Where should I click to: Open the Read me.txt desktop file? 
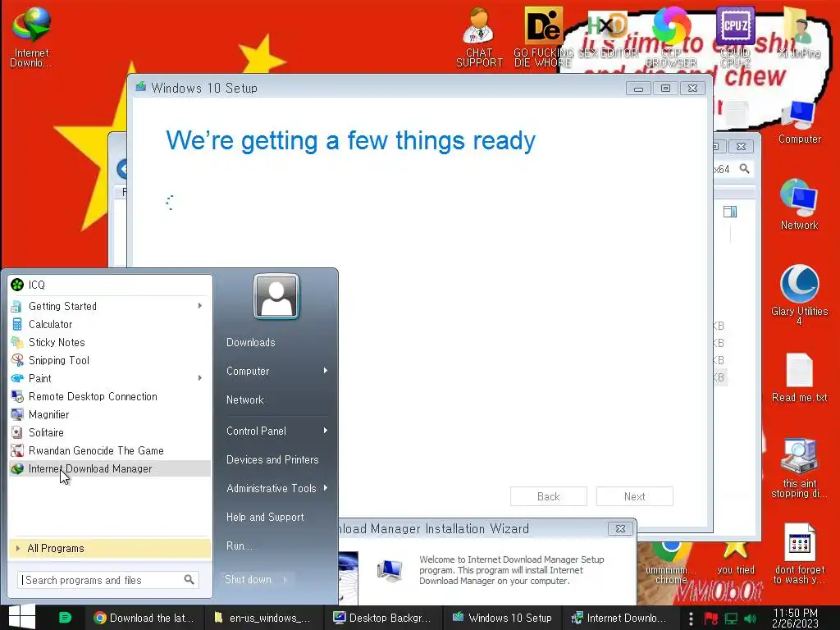pyautogui.click(x=799, y=377)
